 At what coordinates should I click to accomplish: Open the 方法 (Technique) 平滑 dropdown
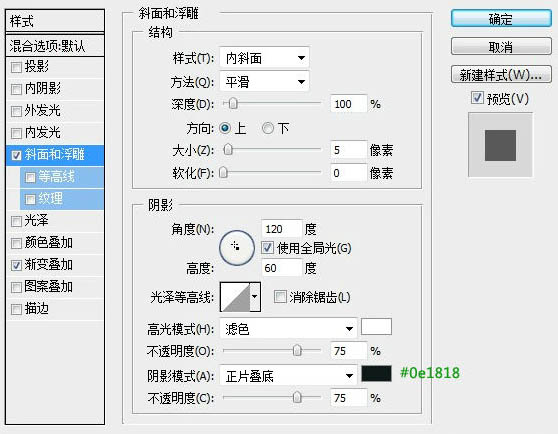[264, 82]
